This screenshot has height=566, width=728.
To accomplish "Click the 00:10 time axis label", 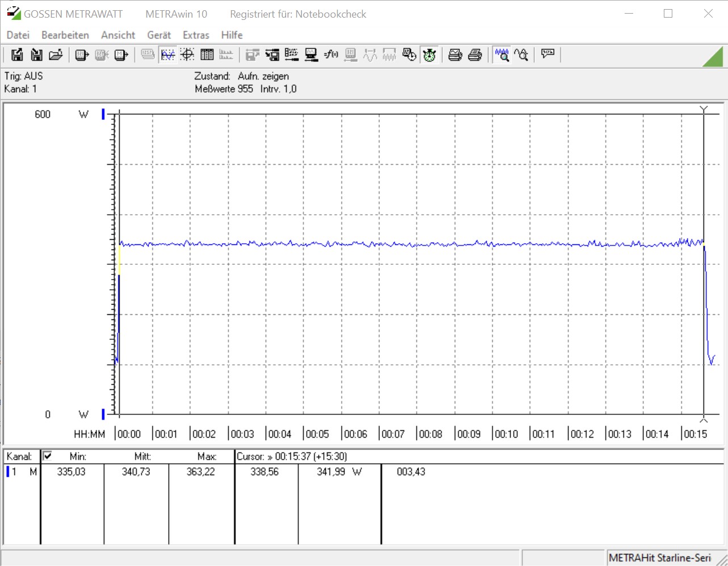I will click(x=507, y=434).
